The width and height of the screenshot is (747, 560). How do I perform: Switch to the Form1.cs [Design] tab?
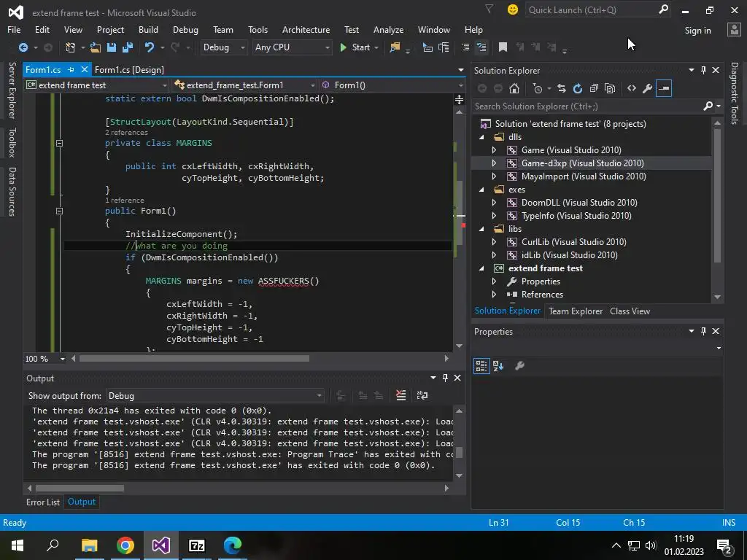129,69
